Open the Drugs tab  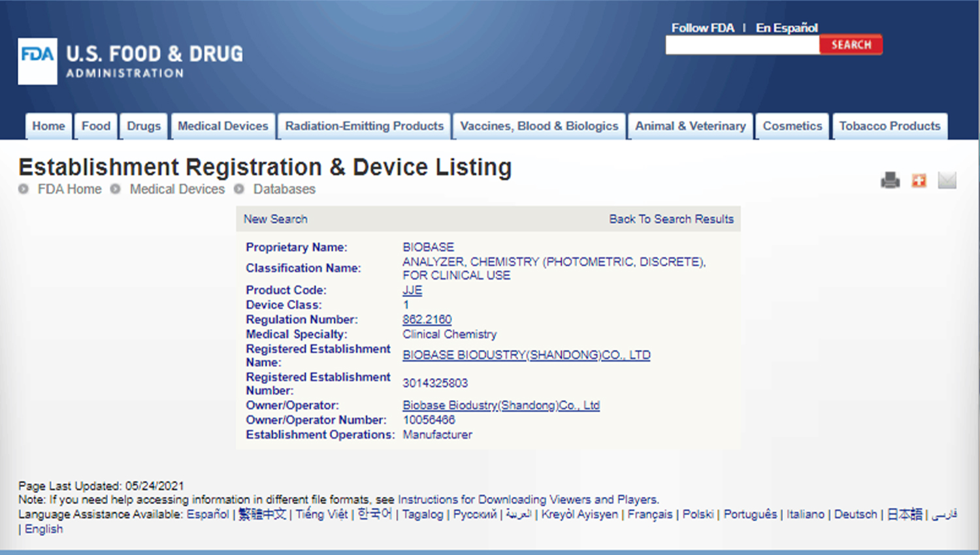pyautogui.click(x=144, y=126)
